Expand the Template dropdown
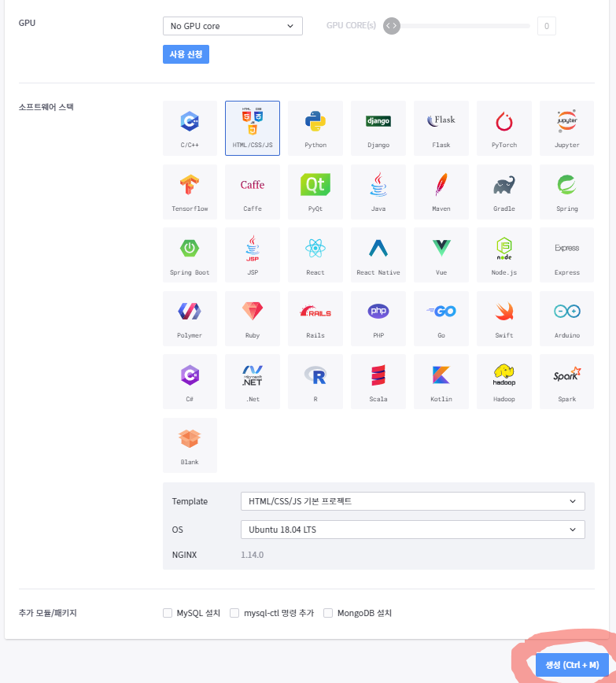 [x=413, y=501]
